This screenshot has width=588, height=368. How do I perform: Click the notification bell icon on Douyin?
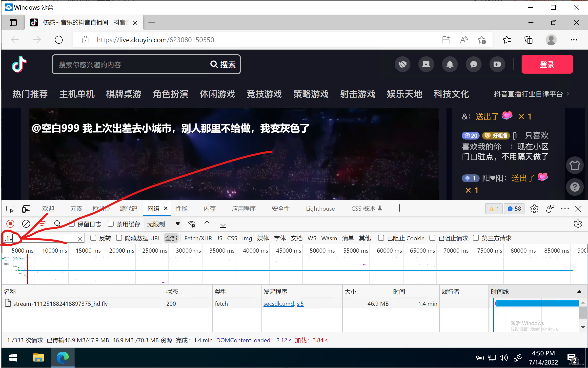pos(450,64)
